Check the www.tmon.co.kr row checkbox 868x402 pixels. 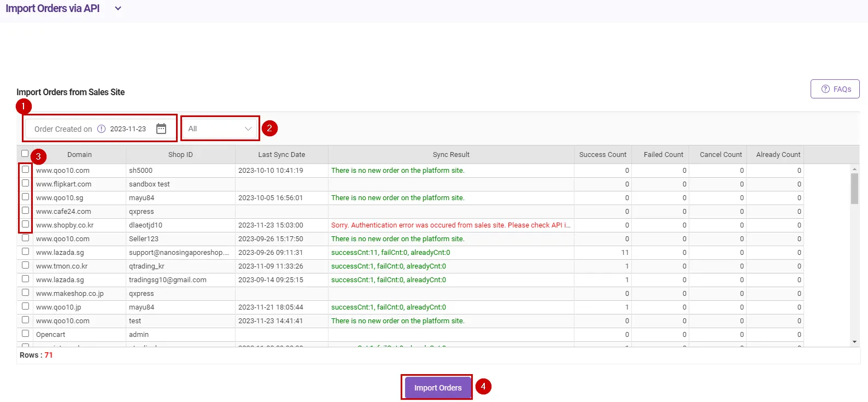pyautogui.click(x=25, y=265)
